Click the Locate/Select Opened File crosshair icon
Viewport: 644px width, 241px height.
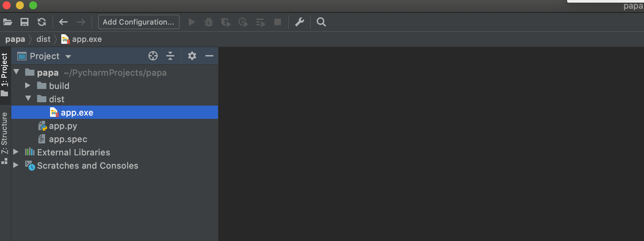point(153,56)
